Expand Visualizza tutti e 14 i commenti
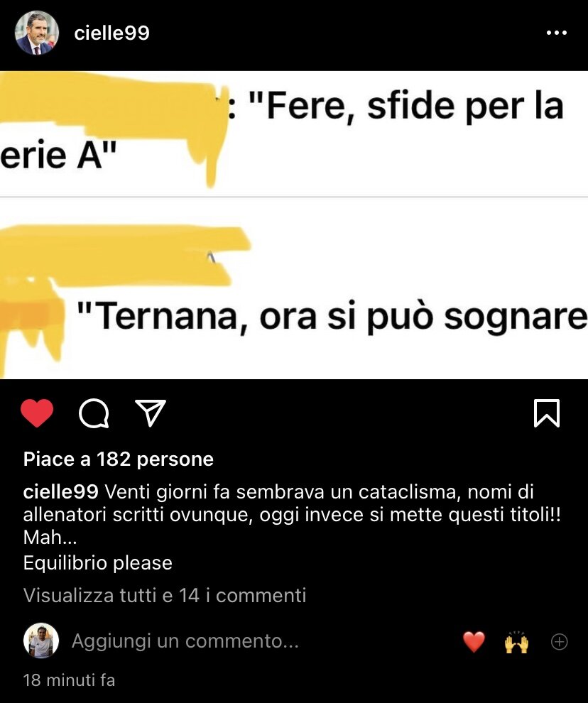Screen dimensions: 588x703 [x=165, y=595]
